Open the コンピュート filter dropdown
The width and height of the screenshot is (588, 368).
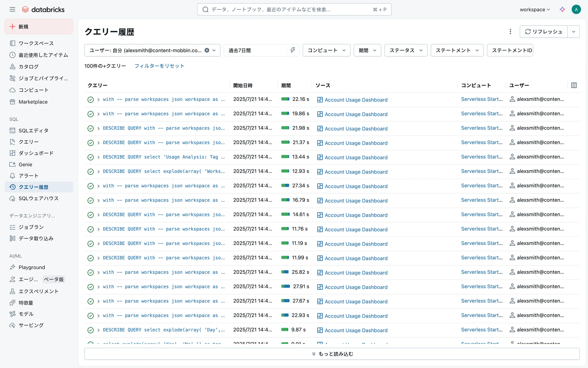pos(326,50)
